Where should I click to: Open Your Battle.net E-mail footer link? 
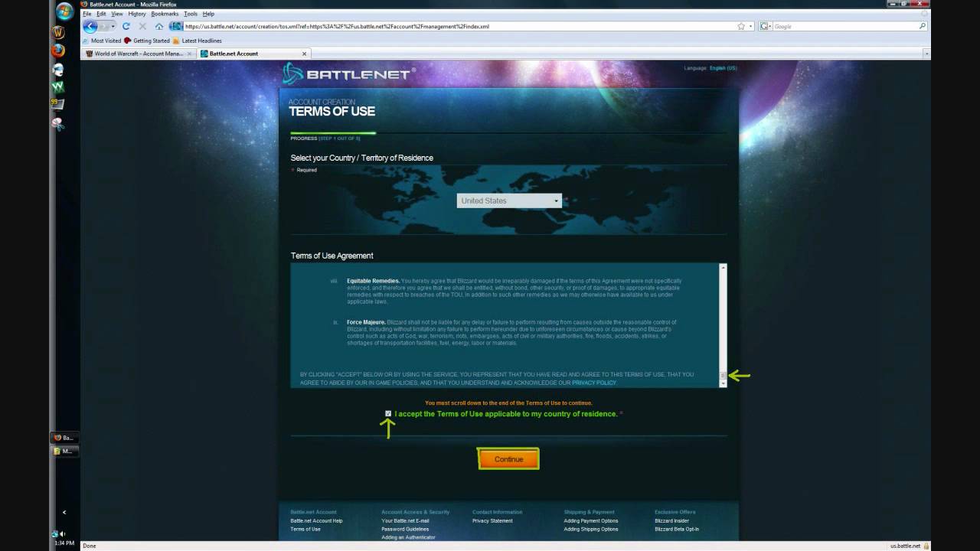405,520
